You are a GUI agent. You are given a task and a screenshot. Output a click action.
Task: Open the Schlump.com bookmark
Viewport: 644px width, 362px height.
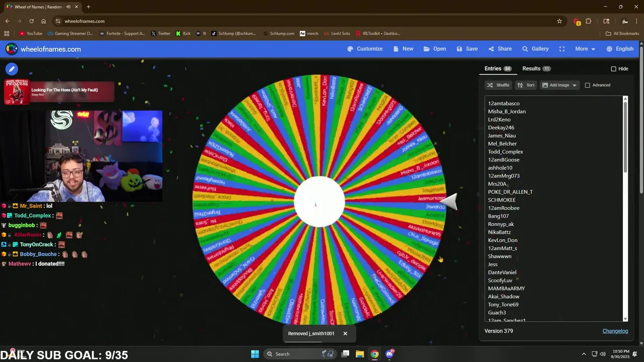click(x=278, y=34)
